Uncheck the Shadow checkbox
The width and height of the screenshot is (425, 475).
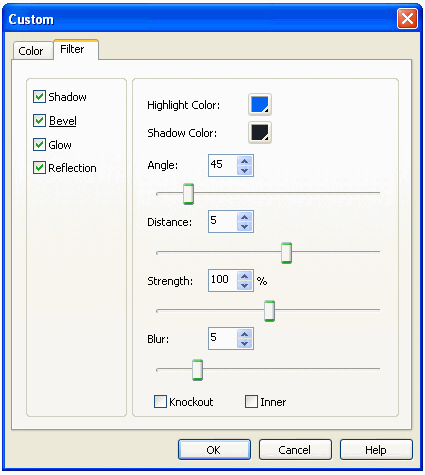tap(39, 97)
